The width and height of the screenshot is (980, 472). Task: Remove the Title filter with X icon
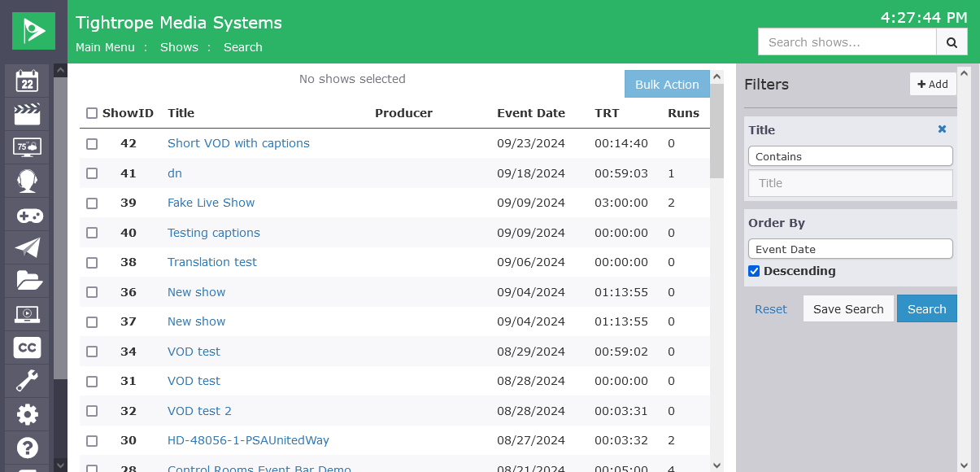pyautogui.click(x=942, y=129)
